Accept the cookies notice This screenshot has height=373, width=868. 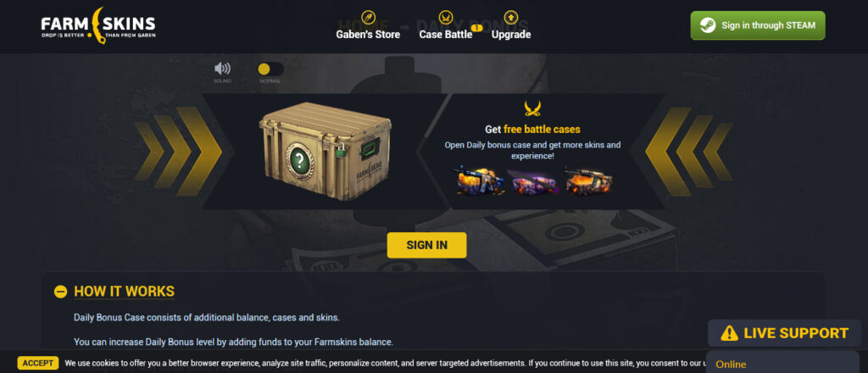pos(38,363)
